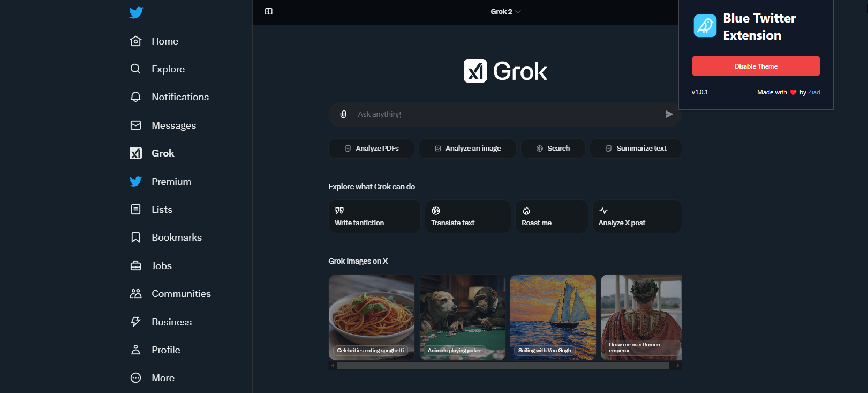The height and width of the screenshot is (393, 868).
Task: Click the flame icon on Roast me
Action: point(526,211)
